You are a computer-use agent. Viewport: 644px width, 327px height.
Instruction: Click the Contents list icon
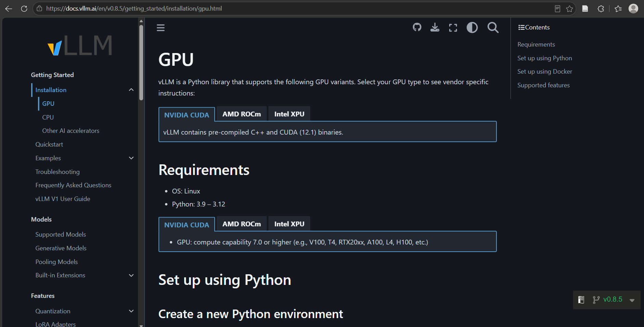click(x=521, y=27)
